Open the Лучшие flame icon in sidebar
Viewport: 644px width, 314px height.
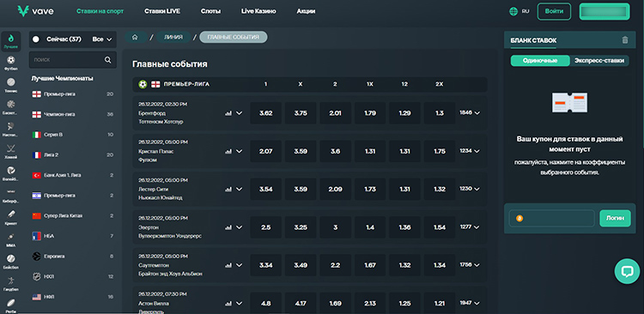[10, 38]
